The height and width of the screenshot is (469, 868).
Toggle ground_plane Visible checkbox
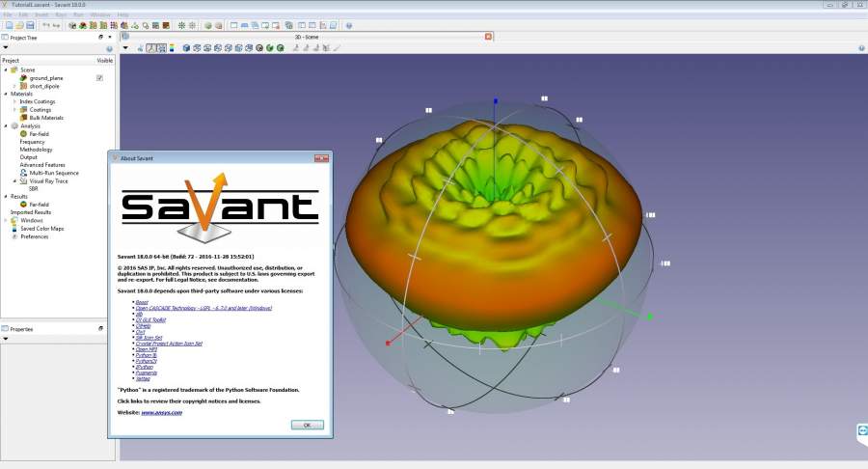coord(99,78)
